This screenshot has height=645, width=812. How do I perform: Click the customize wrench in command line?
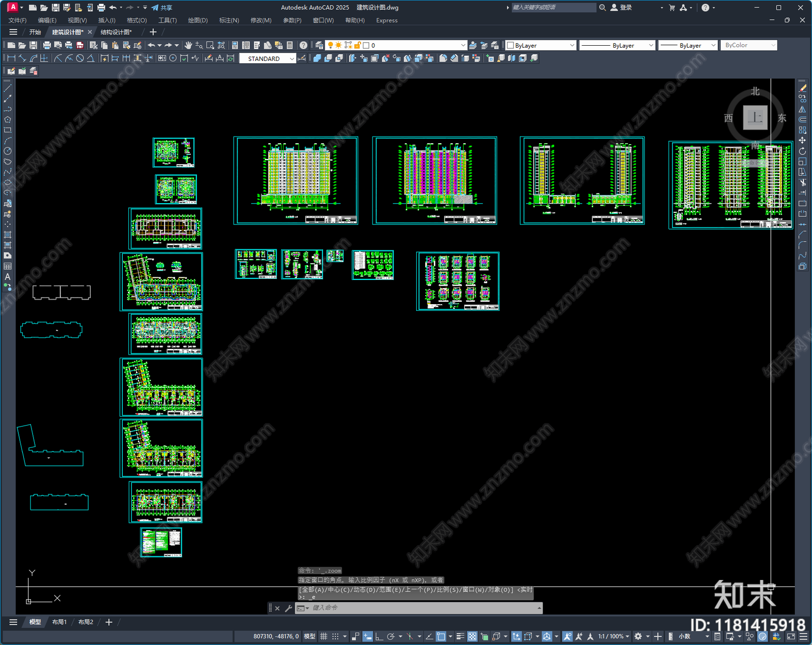[x=288, y=608]
